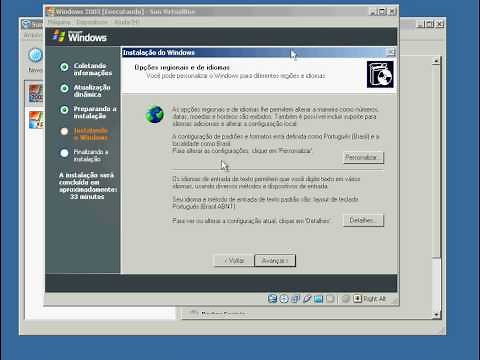This screenshot has height=360, width=480.
Task: Click the network adapter icon in status bar
Action: pos(295,299)
